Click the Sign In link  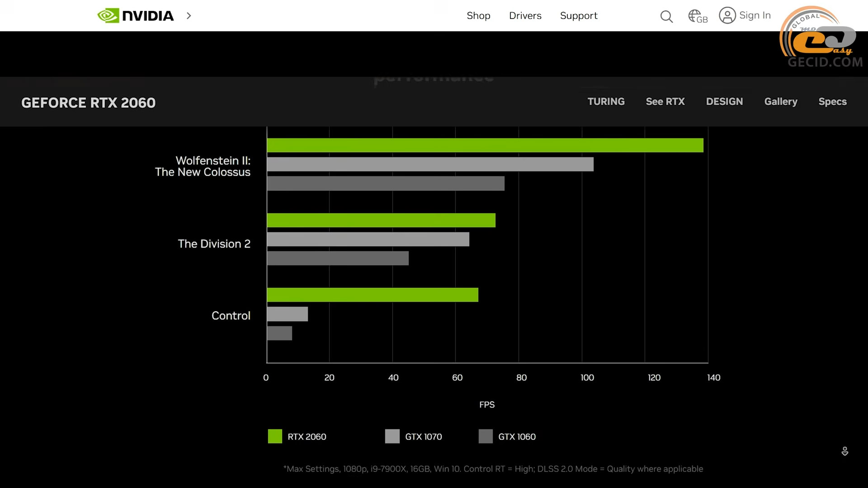click(755, 15)
